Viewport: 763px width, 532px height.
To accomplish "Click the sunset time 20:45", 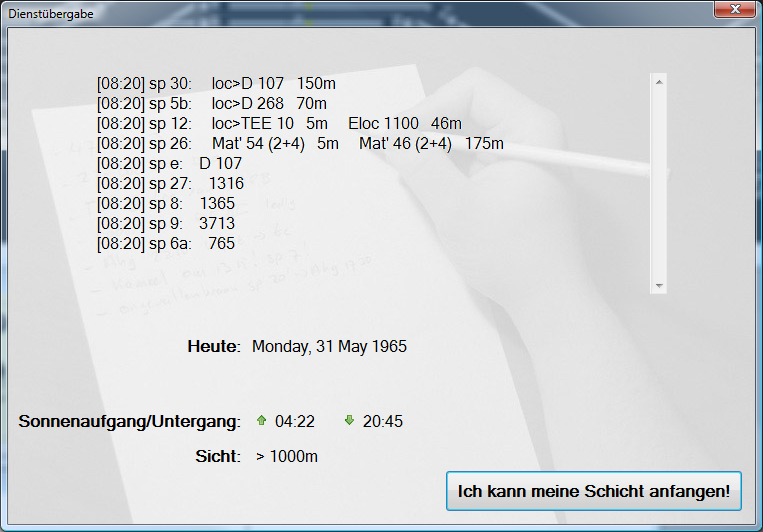I will tap(382, 421).
